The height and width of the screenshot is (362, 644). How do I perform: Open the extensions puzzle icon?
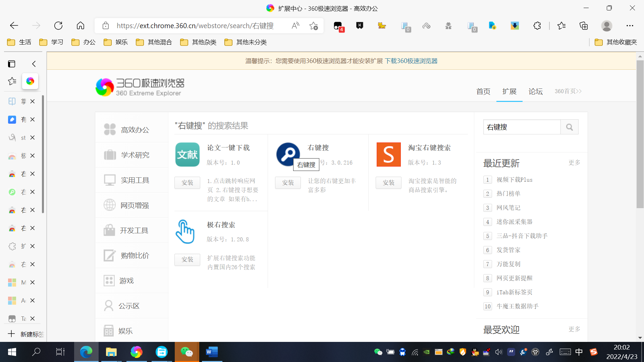click(x=537, y=25)
